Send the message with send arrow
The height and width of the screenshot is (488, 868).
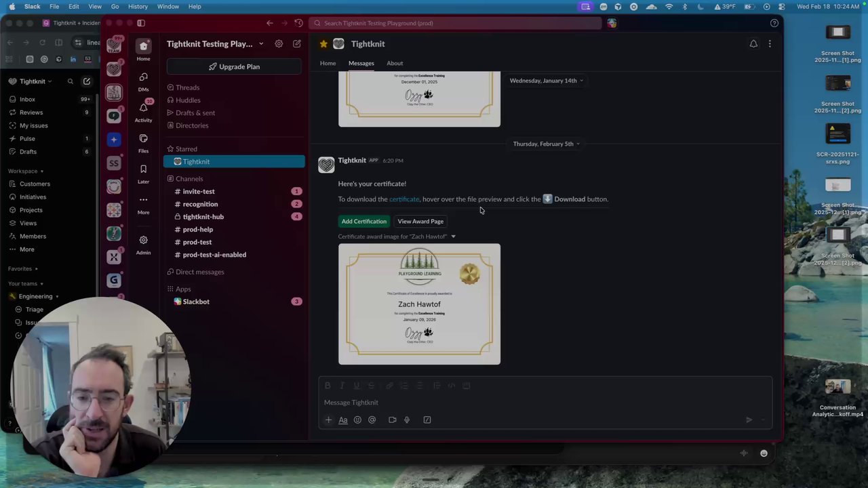click(x=749, y=420)
